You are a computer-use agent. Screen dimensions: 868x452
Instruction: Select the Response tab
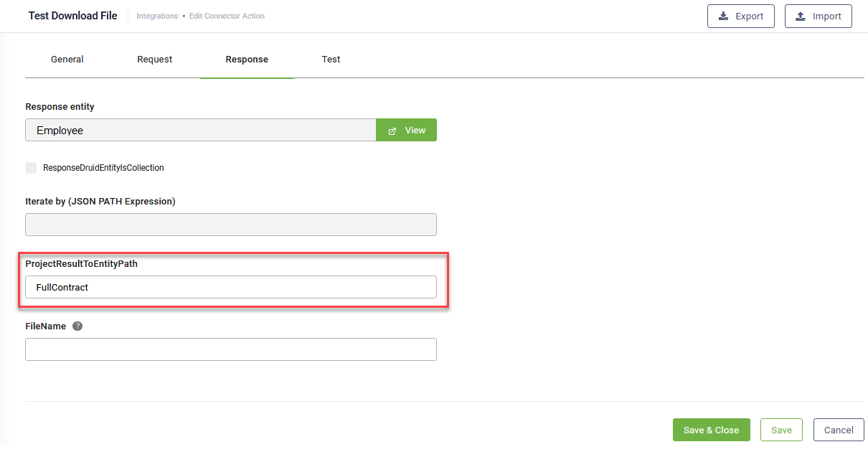[x=247, y=60]
